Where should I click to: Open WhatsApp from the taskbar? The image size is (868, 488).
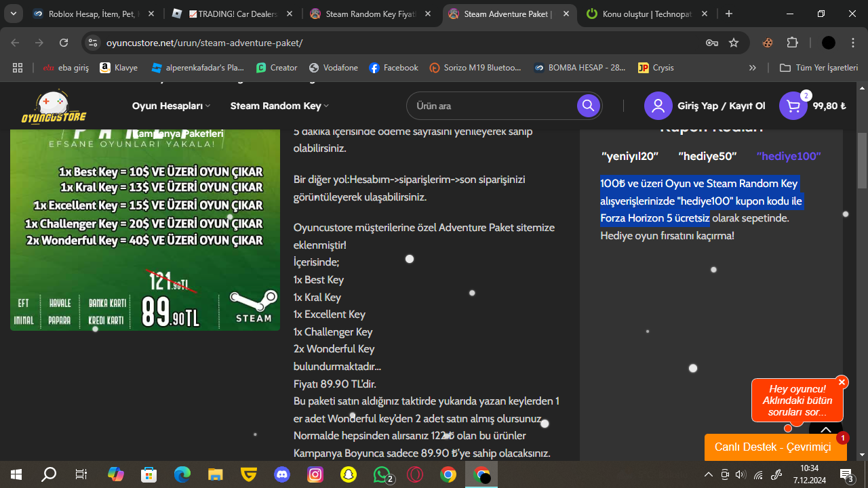[382, 474]
